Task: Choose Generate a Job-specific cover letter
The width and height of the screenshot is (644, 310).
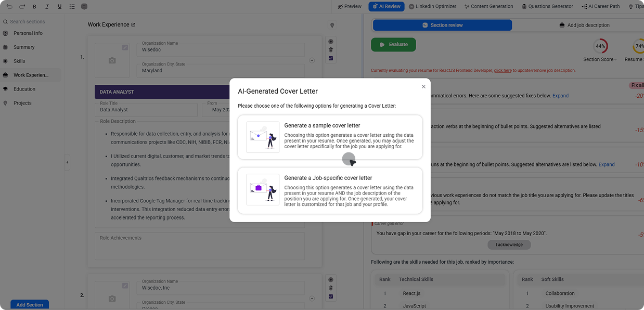Action: [330, 190]
